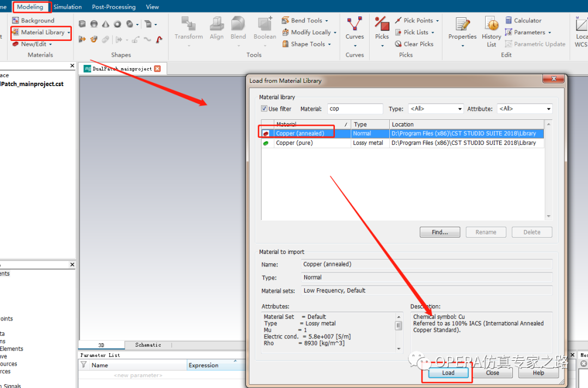Open the Modify Locally dropdown
This screenshot has height=388, width=588.
(x=309, y=32)
